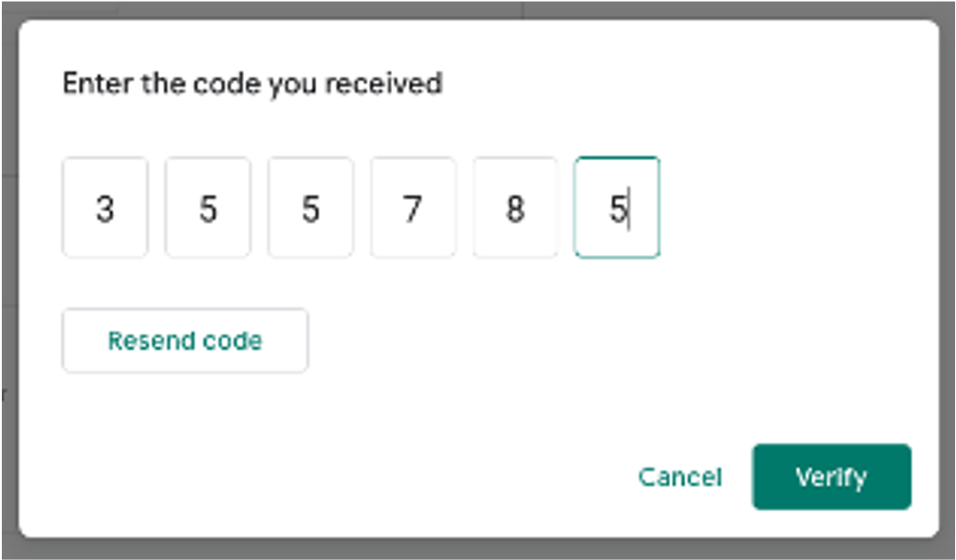956x560 pixels.
Task: Select the second code digit box
Action: tap(208, 208)
